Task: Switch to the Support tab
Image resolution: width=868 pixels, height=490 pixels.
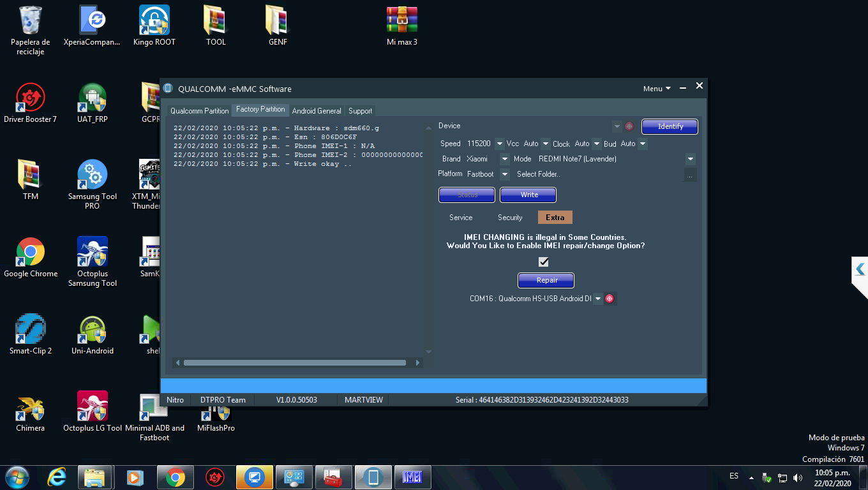Action: point(361,111)
